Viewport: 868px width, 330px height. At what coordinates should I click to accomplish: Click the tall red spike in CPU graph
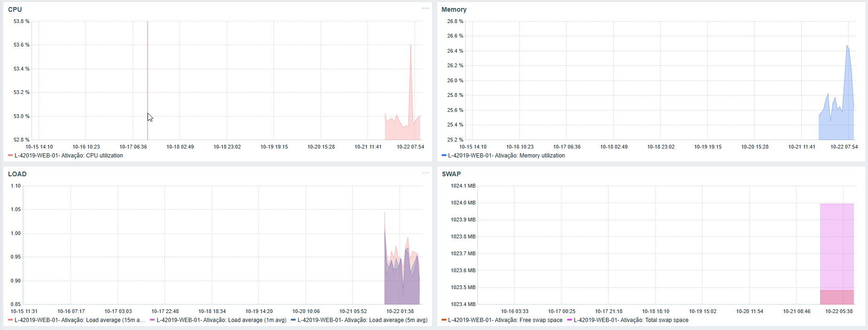click(148, 71)
